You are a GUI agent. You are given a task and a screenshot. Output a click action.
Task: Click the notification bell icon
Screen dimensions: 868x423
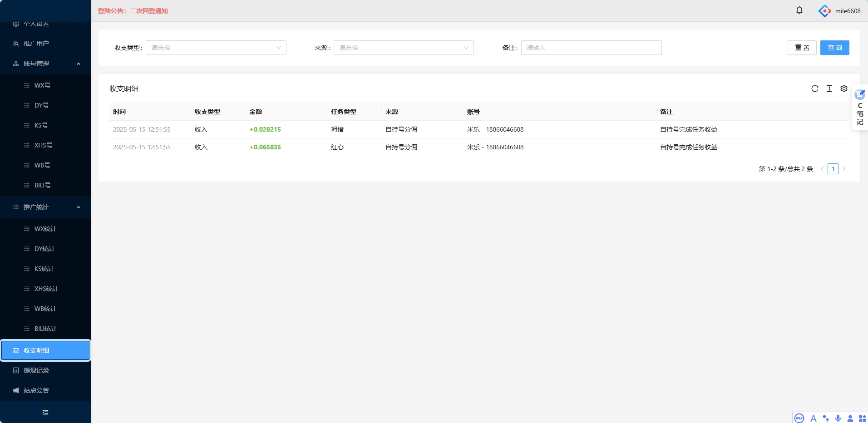[x=799, y=10]
